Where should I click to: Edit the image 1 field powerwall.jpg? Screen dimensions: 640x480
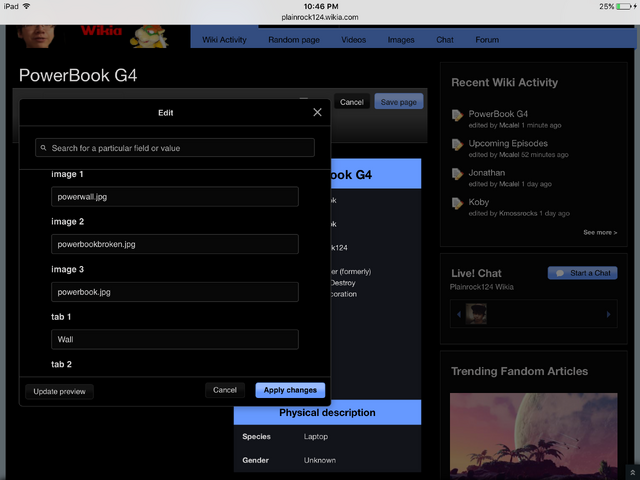[175, 197]
